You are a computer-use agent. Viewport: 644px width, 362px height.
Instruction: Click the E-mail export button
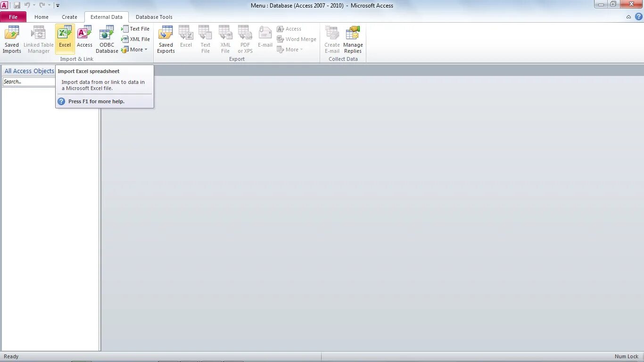pyautogui.click(x=265, y=40)
